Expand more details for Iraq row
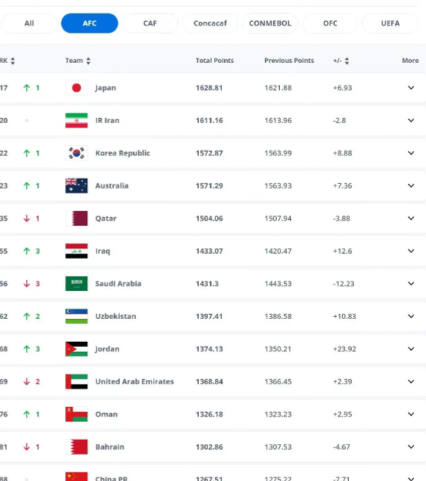 [411, 251]
